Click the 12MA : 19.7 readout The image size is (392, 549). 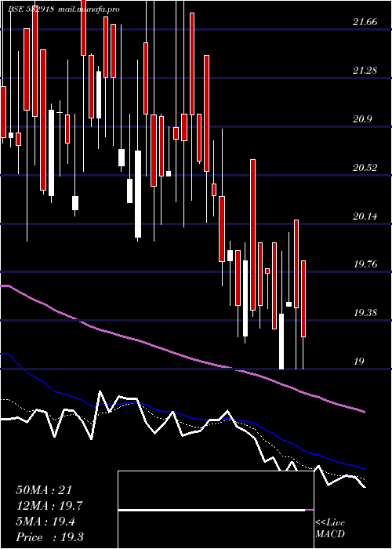click(49, 506)
